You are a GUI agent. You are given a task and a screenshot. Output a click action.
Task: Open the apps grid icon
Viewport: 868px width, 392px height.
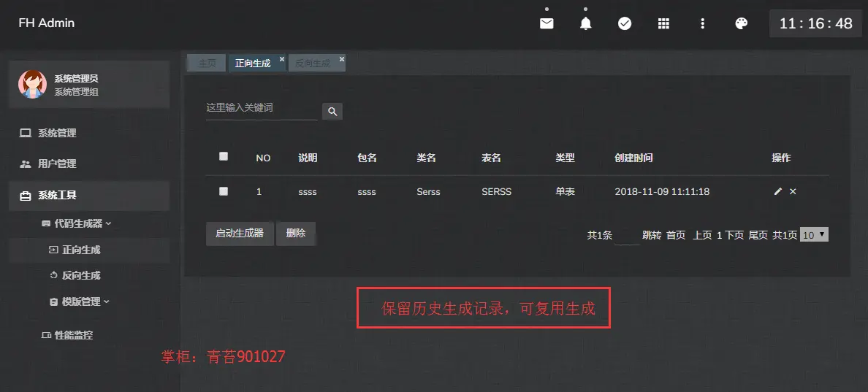(663, 23)
